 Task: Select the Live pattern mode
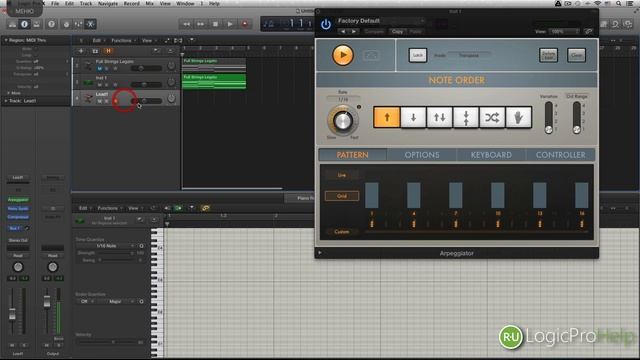click(x=342, y=175)
